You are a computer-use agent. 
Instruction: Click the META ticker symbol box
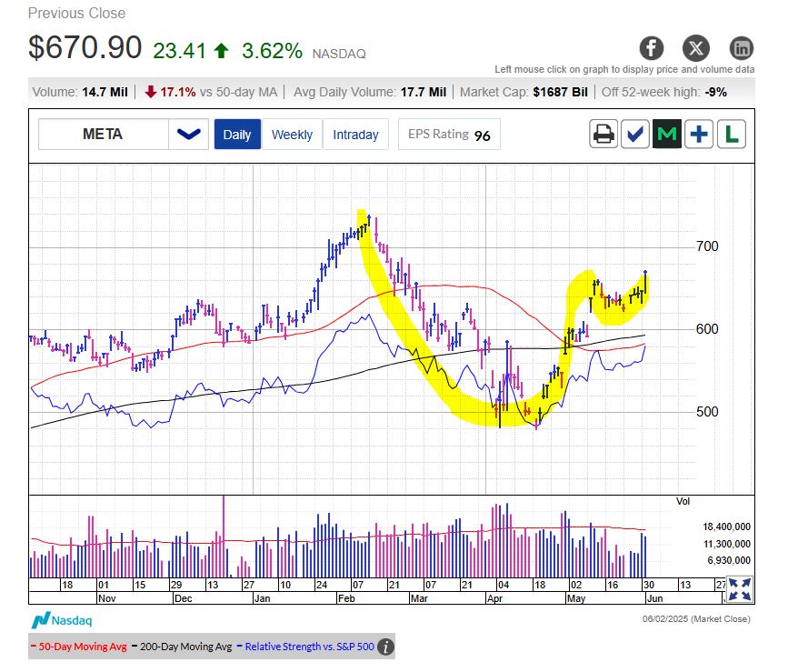click(x=103, y=135)
